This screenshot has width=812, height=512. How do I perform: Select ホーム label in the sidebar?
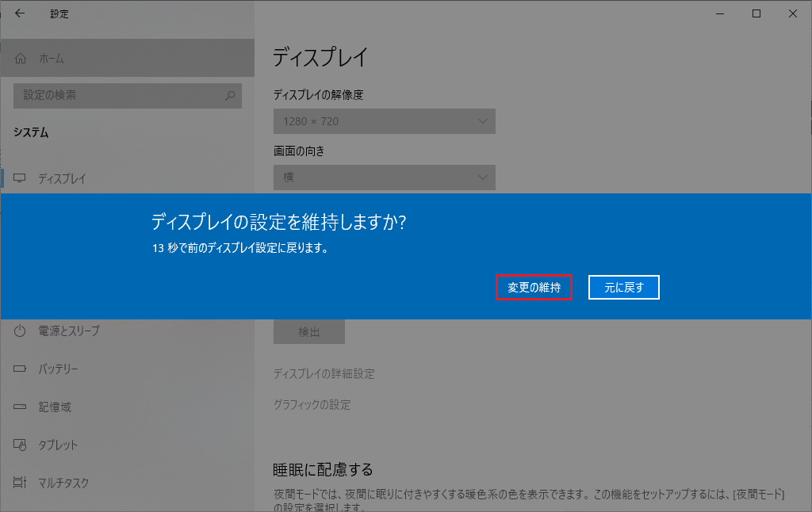coord(51,59)
